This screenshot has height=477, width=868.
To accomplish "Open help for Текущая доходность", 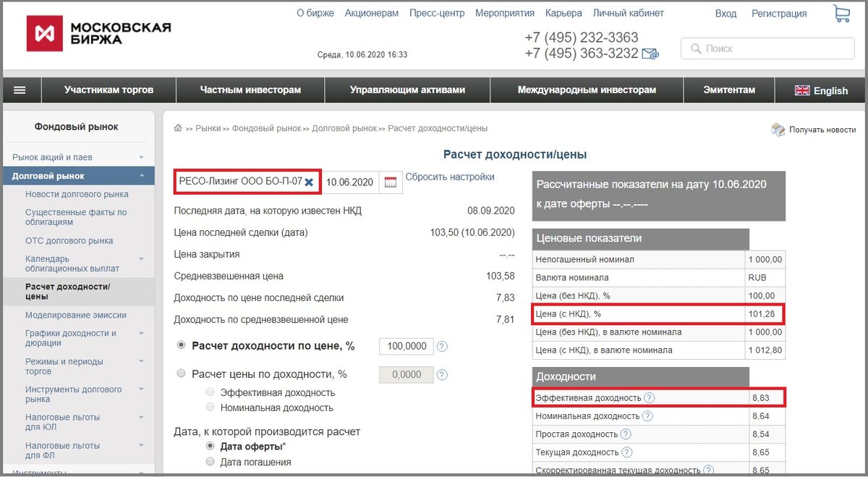I will pos(626,452).
